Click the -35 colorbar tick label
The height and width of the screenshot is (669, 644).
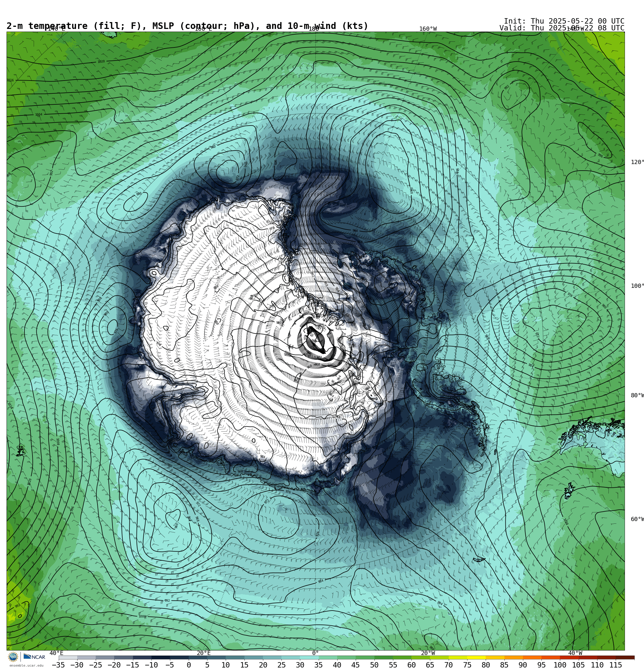coord(58,665)
